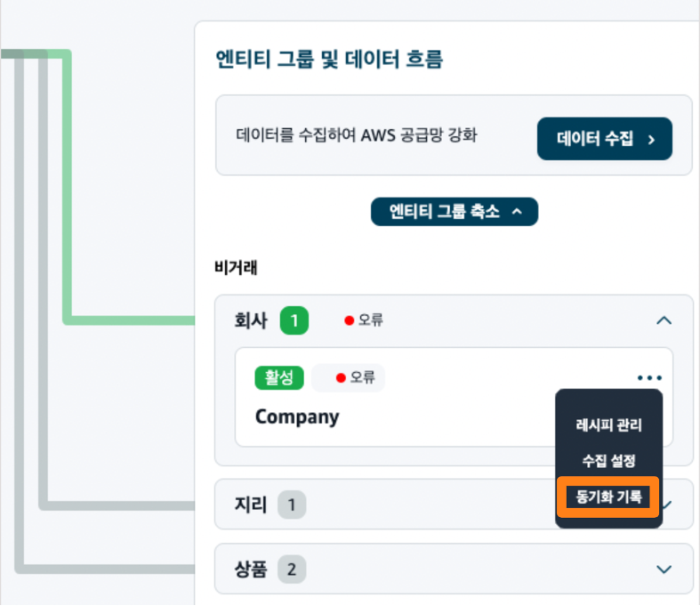Click the 오류 status badge inside Company card
This screenshot has height=606, width=700.
[x=355, y=378]
